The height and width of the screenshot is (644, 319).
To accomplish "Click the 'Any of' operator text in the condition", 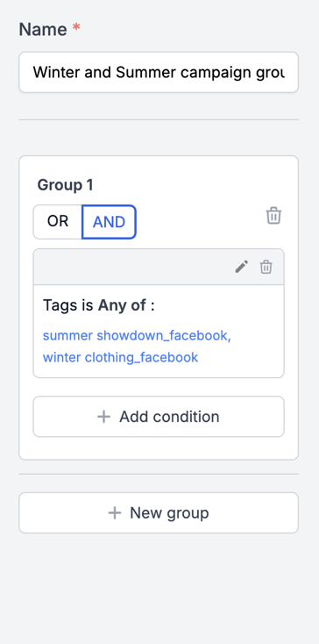I will click(x=122, y=305).
